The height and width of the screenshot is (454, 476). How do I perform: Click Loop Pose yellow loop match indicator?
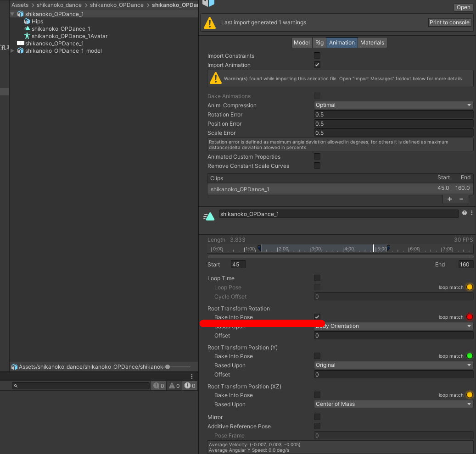coord(470,287)
